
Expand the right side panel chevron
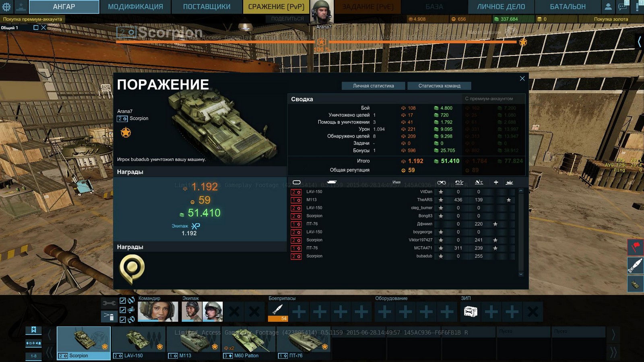click(639, 41)
